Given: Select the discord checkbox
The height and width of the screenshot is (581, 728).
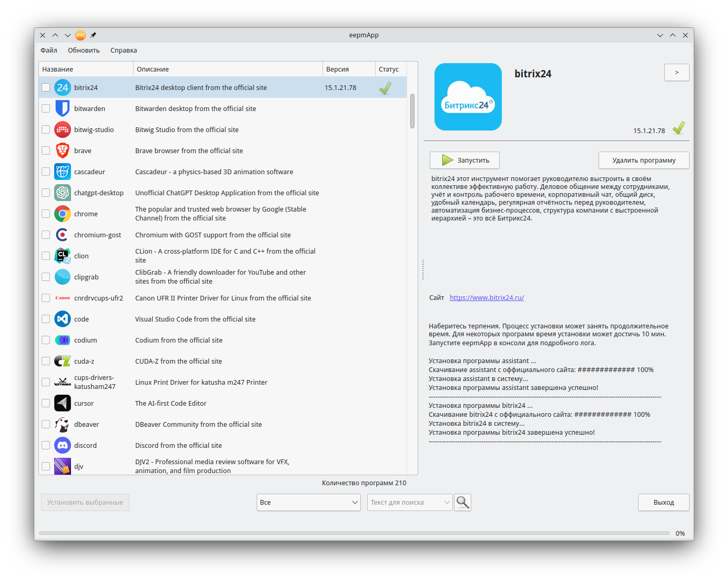Looking at the screenshot, I should tap(46, 445).
